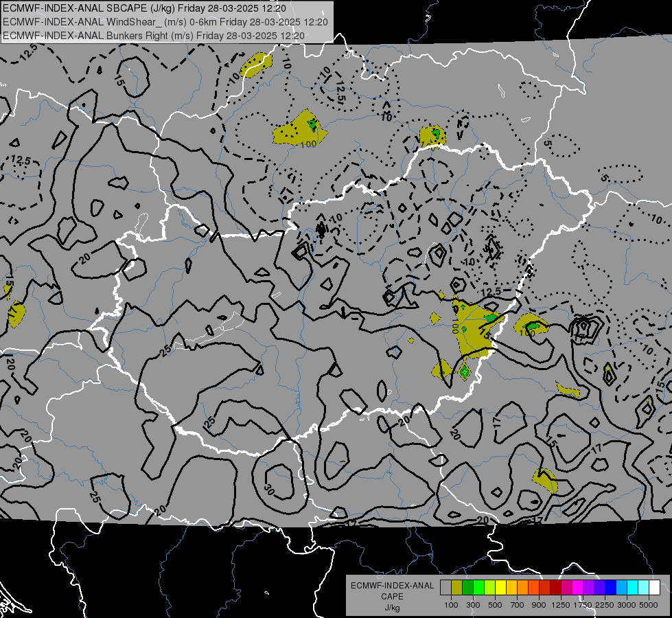Click the legend title ECMWF-INDEX-ANAL

pyautogui.click(x=392, y=586)
